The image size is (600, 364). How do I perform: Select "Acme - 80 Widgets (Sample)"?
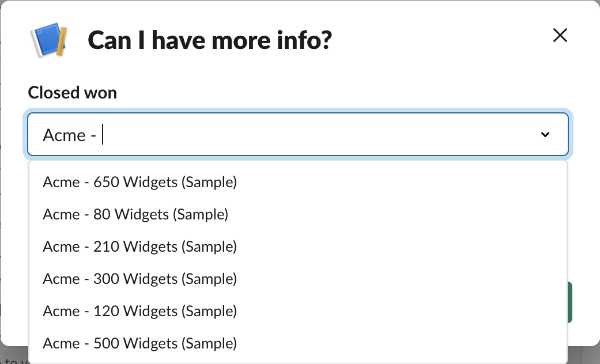pyautogui.click(x=135, y=214)
